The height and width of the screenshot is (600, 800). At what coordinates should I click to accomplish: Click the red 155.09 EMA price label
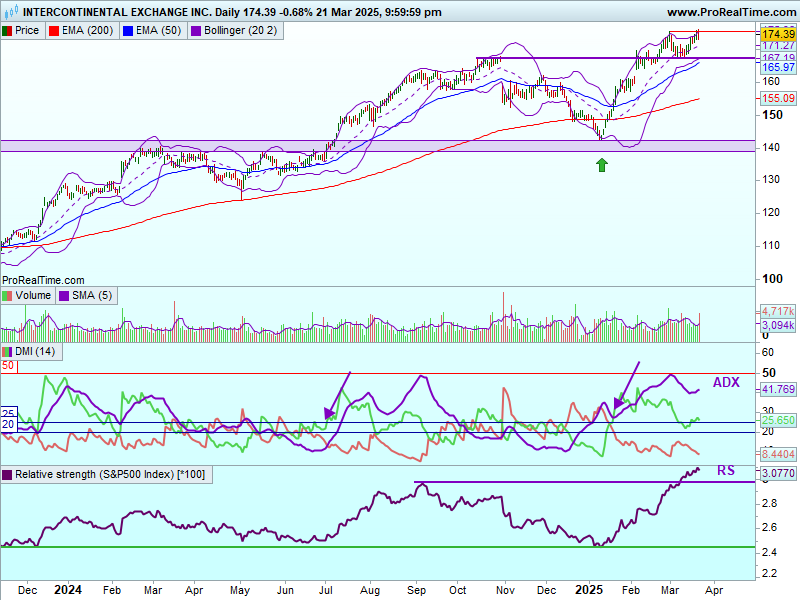click(778, 99)
